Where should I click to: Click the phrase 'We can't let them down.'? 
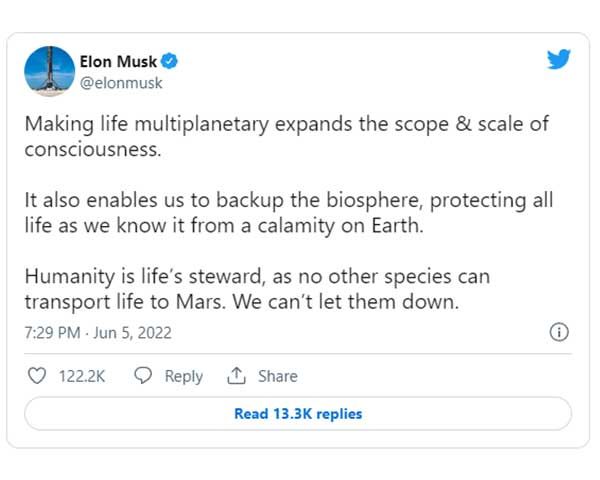point(346,302)
